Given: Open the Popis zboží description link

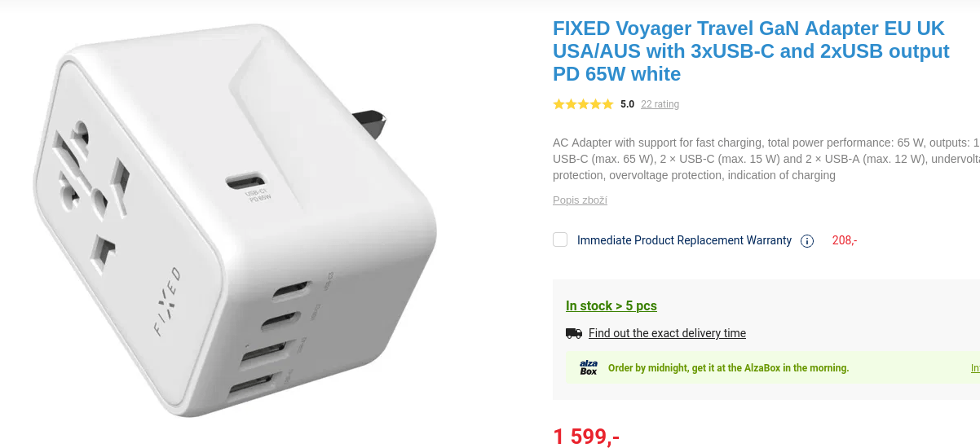Looking at the screenshot, I should click(x=580, y=200).
